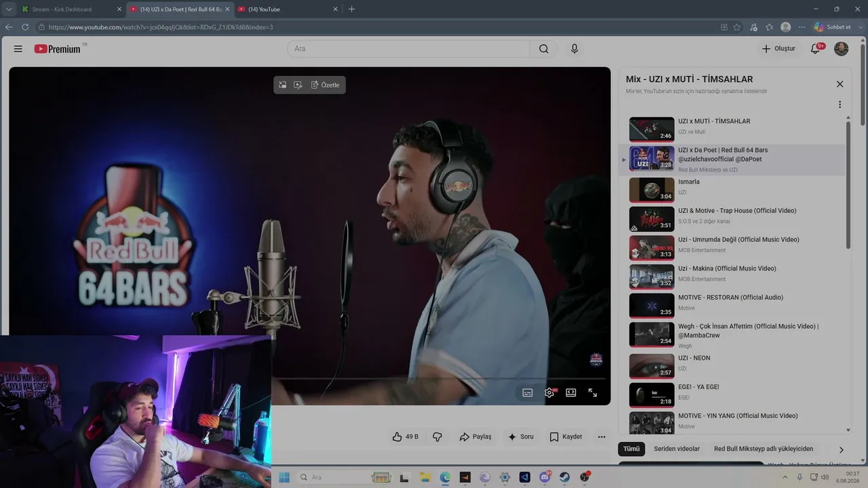Select the Tümü filter chip
This screenshot has width=868, height=488.
(631, 449)
